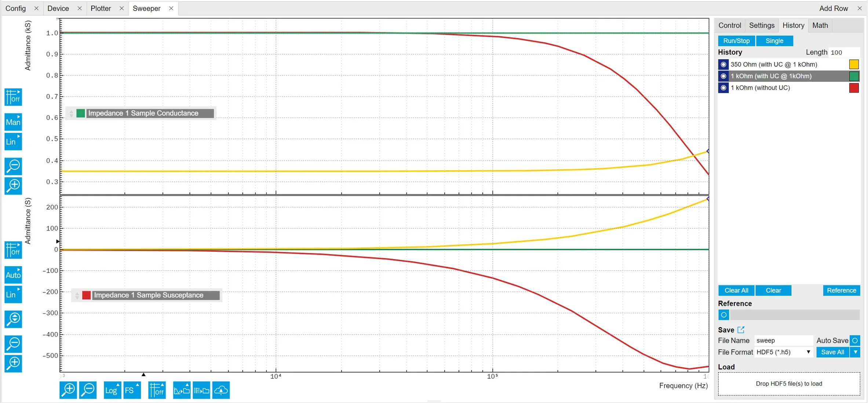Switch to the Device tab
868x403 pixels.
coord(58,8)
